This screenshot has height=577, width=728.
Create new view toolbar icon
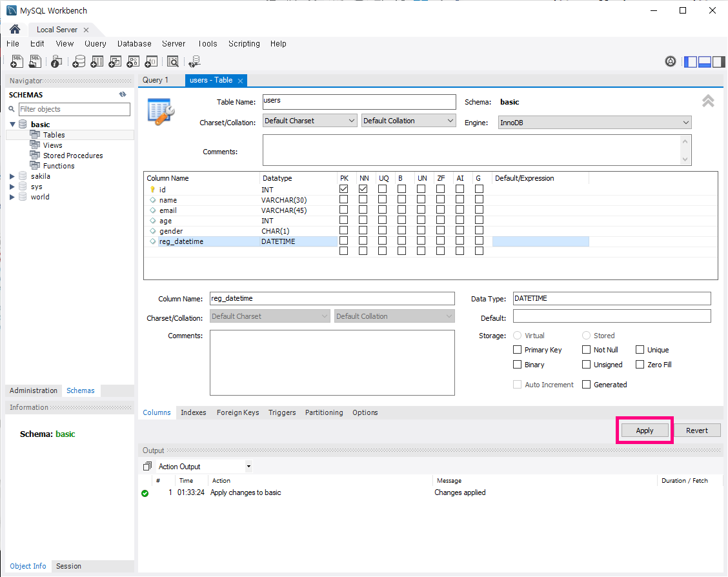115,61
